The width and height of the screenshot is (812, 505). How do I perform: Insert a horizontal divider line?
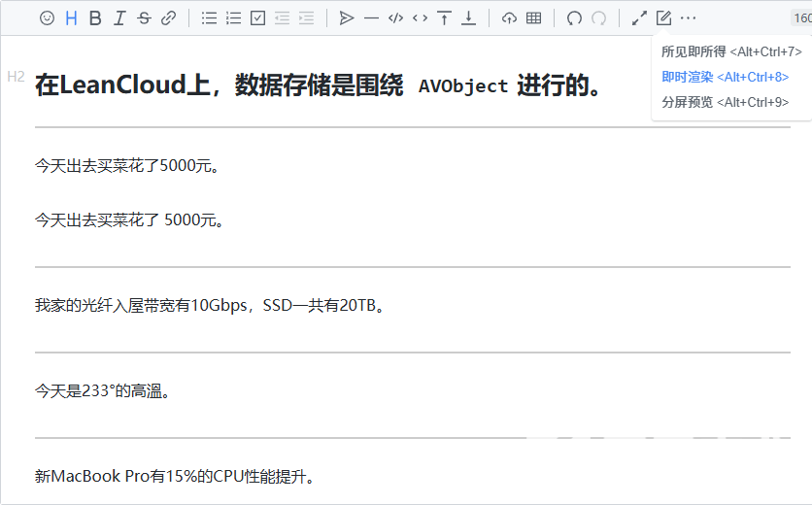[x=371, y=17]
